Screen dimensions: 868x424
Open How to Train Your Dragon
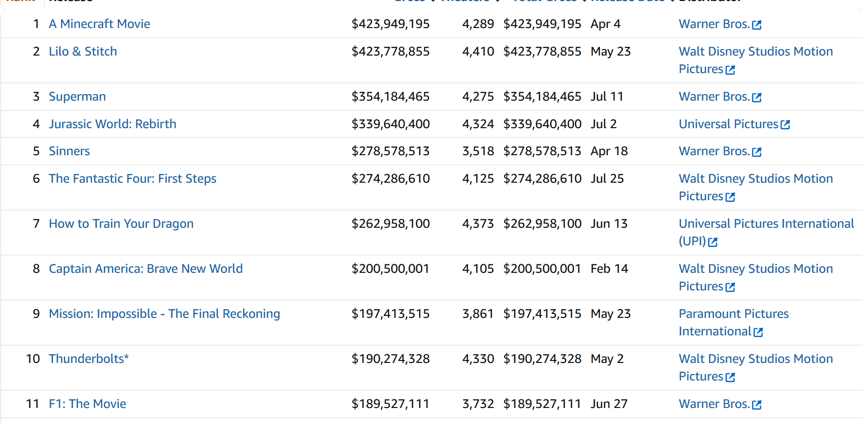[121, 224]
